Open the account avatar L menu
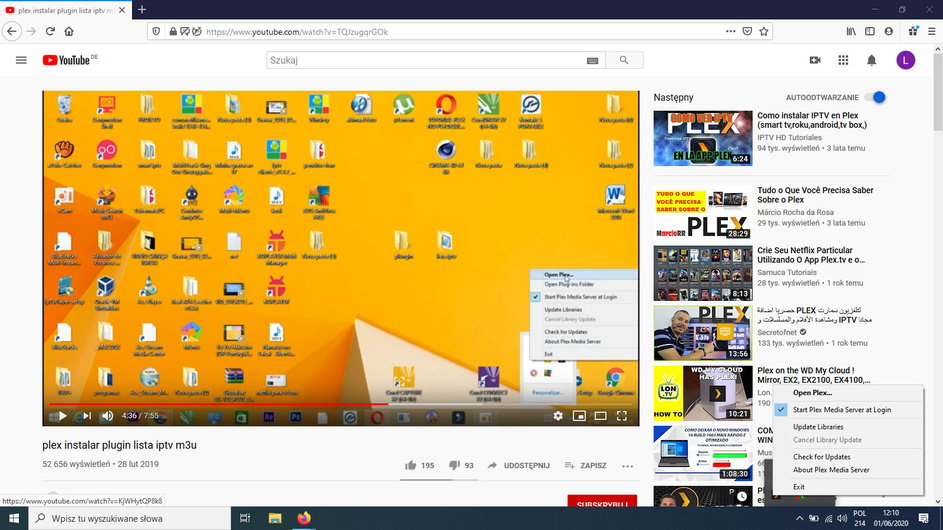The width and height of the screenshot is (943, 530). point(906,60)
